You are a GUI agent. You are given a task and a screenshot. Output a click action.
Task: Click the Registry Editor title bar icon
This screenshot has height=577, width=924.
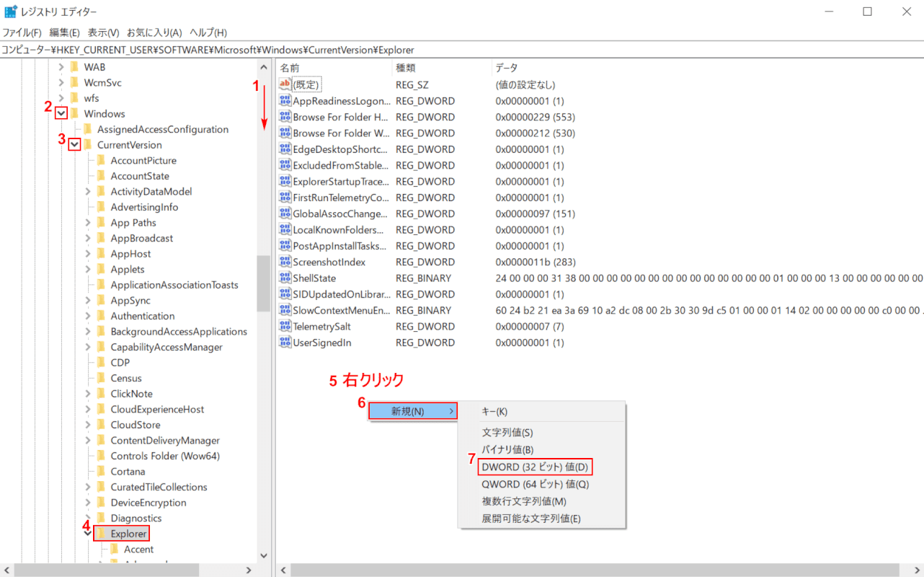click(11, 12)
